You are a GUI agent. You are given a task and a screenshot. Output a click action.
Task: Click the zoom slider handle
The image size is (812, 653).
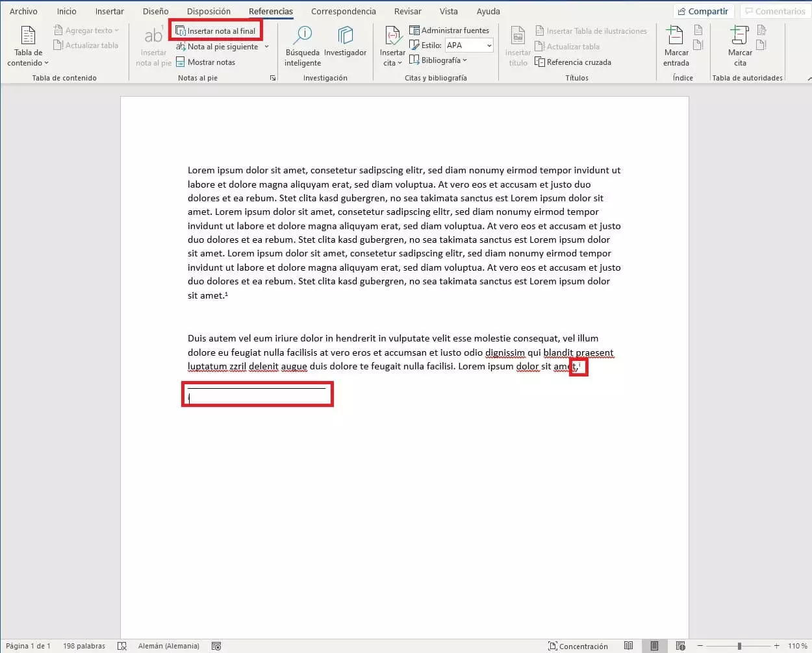click(x=739, y=646)
